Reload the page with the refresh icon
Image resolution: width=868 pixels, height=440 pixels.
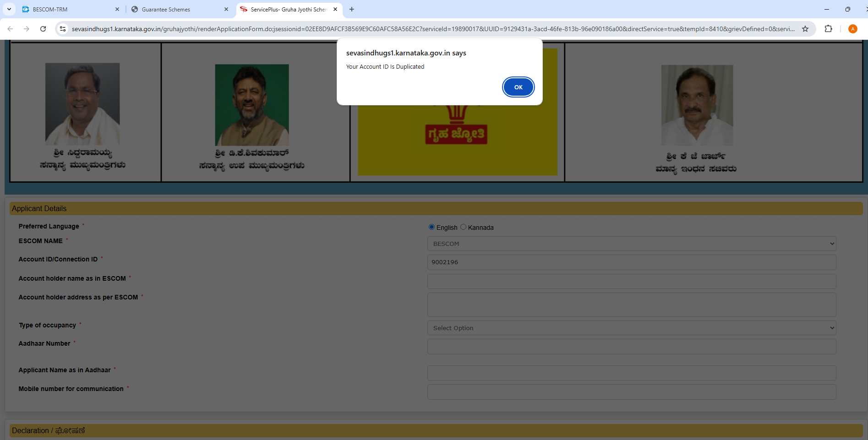click(x=43, y=29)
